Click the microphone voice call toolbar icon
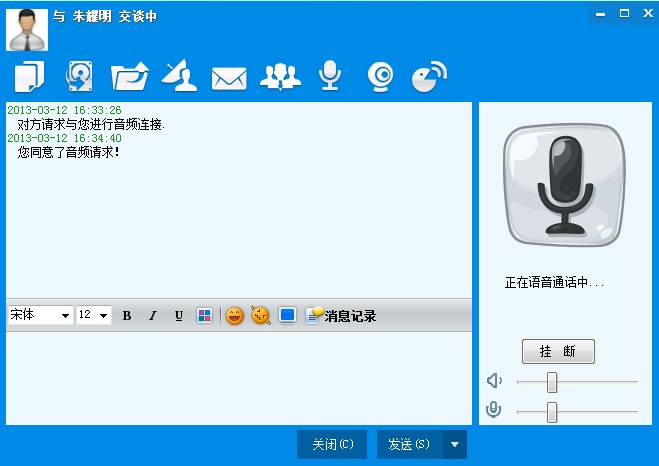This screenshot has height=466, width=659. [x=330, y=75]
